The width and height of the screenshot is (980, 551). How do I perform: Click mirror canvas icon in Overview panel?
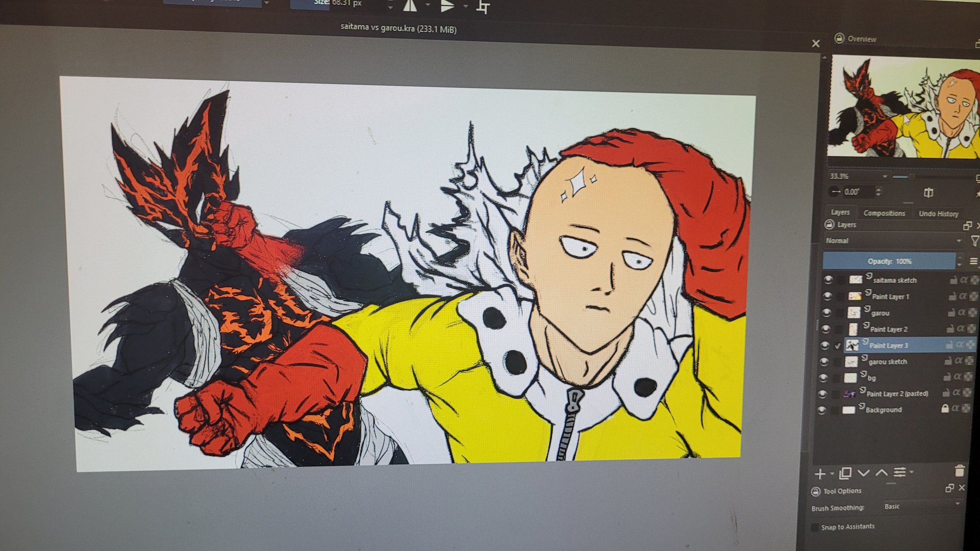click(928, 193)
